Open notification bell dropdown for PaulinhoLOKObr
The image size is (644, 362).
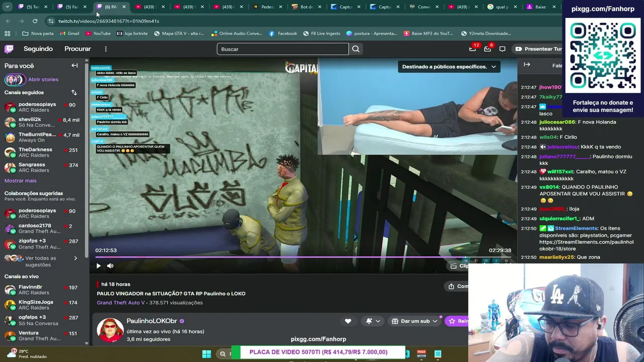pyautogui.click(x=373, y=321)
